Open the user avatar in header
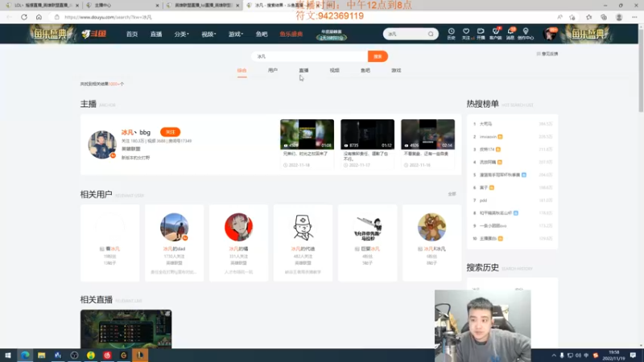644x362 pixels. tap(550, 34)
